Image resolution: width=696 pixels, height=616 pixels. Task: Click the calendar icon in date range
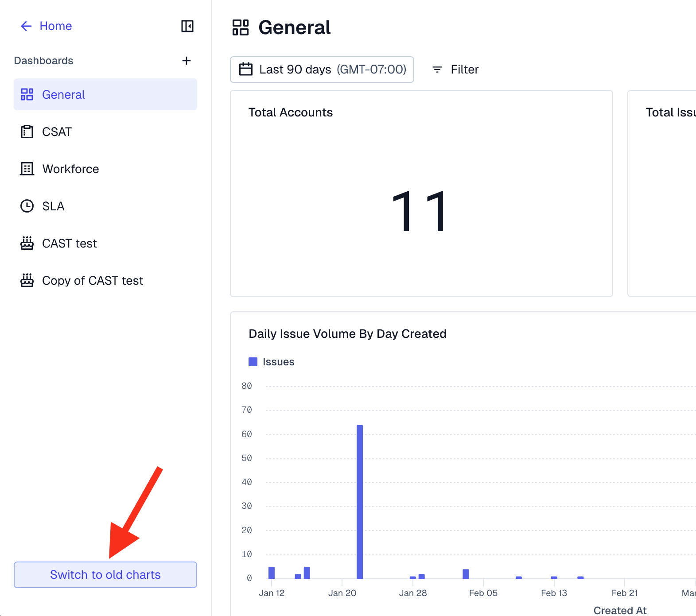pyautogui.click(x=246, y=70)
